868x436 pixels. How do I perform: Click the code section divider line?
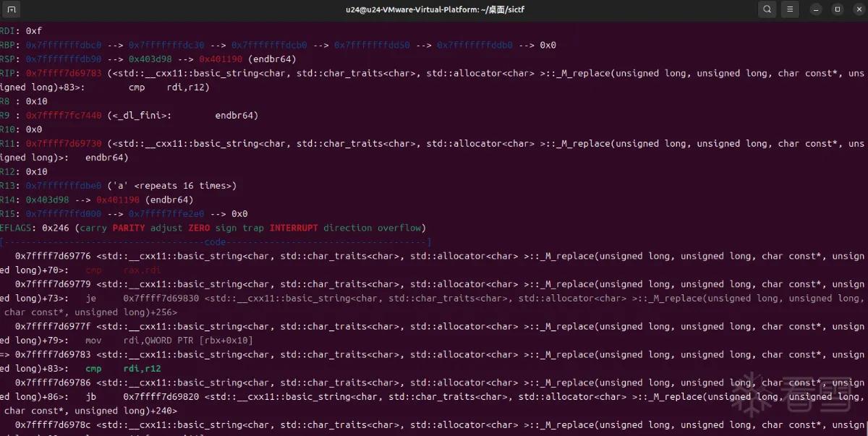(216, 242)
